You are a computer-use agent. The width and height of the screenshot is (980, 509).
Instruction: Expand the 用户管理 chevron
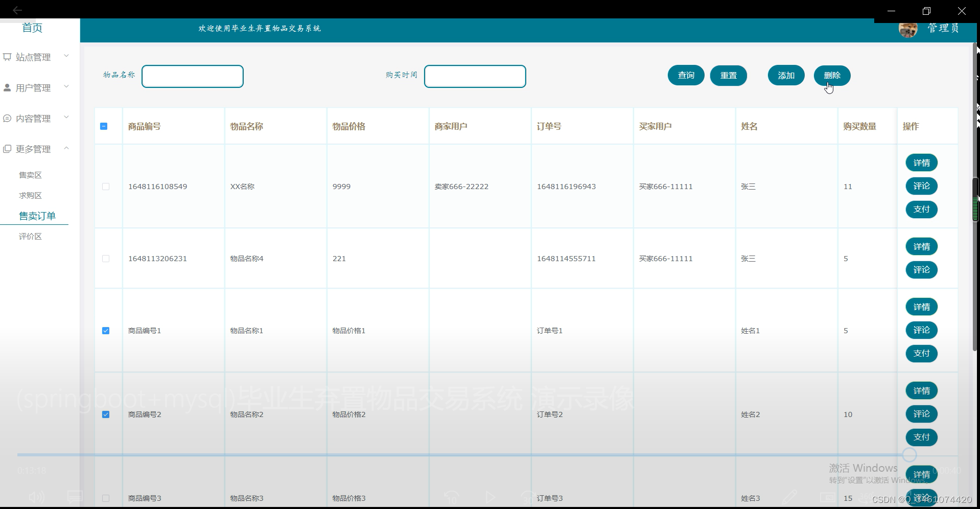tap(66, 86)
